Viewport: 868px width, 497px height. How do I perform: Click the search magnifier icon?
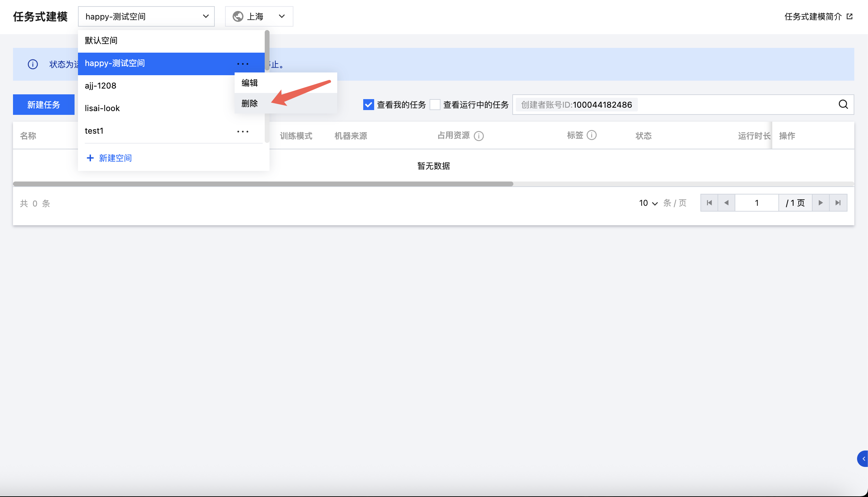point(843,105)
